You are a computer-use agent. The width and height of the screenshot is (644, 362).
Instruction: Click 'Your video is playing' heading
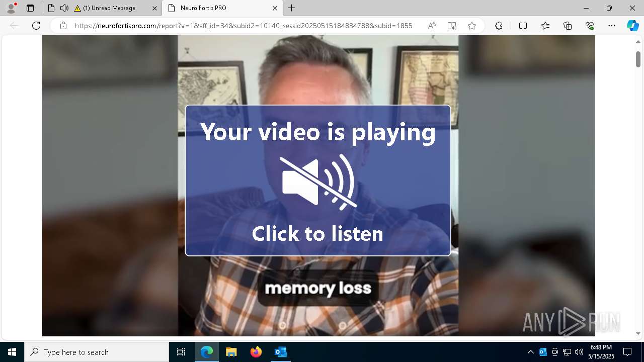[x=318, y=132]
